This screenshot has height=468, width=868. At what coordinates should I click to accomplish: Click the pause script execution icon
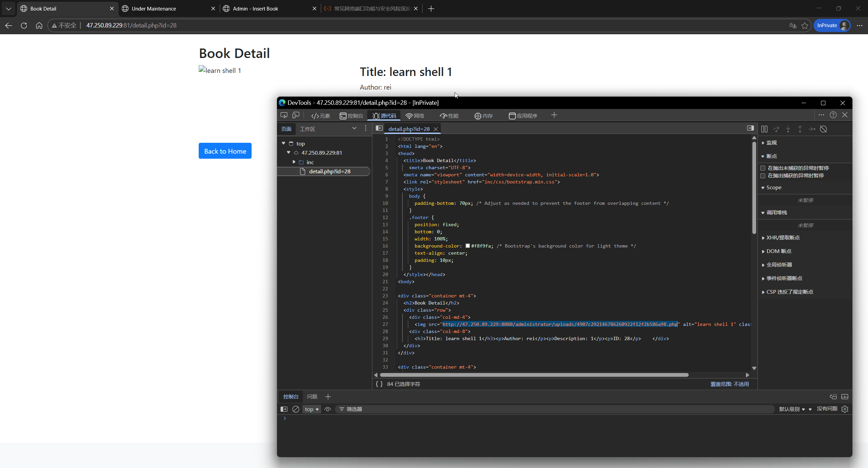coord(764,129)
